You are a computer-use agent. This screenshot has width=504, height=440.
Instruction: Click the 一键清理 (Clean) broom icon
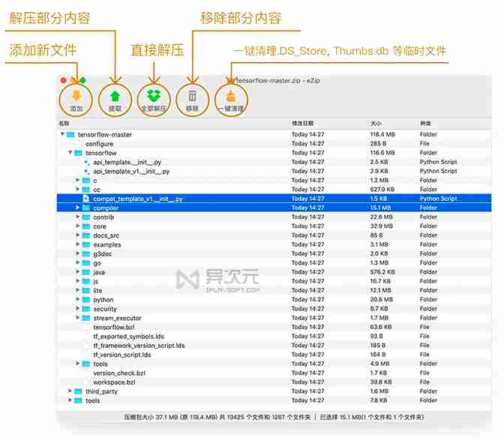click(231, 96)
